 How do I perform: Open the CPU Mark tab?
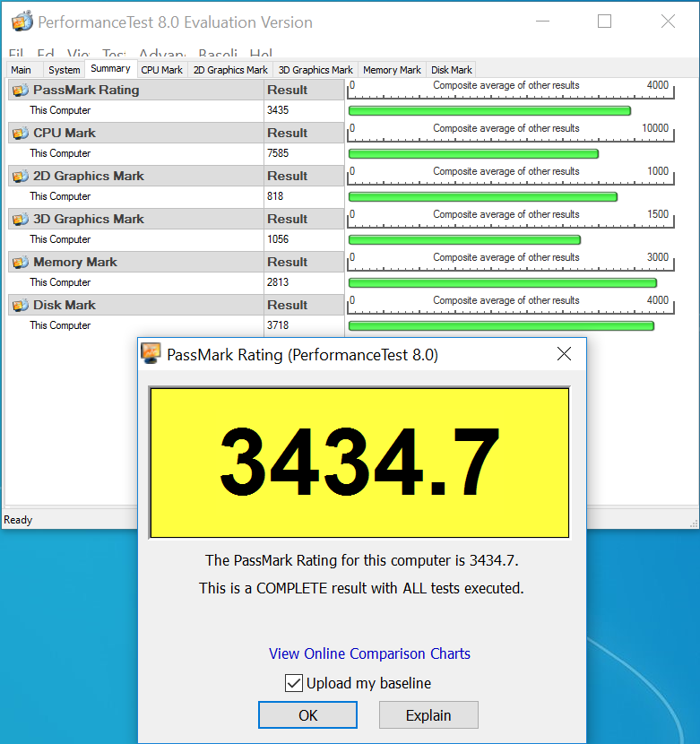pyautogui.click(x=162, y=70)
